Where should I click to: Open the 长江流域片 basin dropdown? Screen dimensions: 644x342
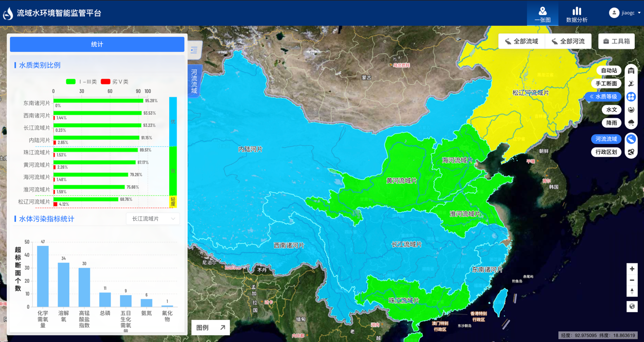153,219
